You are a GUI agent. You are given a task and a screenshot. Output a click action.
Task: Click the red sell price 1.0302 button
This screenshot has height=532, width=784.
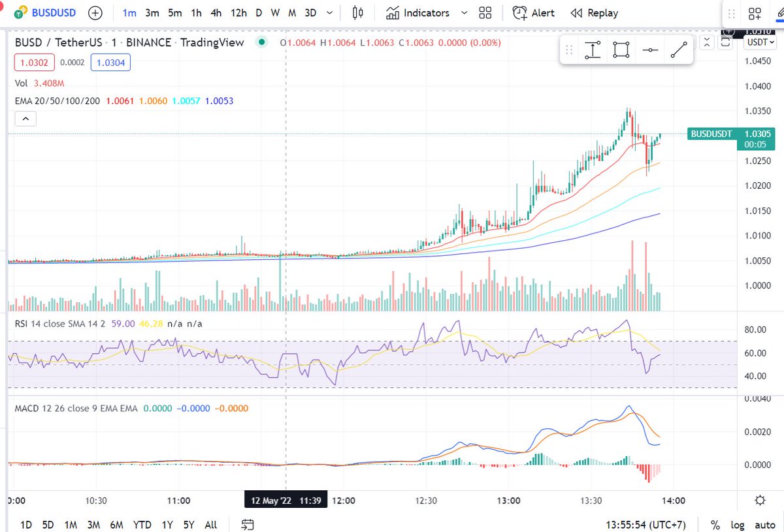click(x=35, y=63)
